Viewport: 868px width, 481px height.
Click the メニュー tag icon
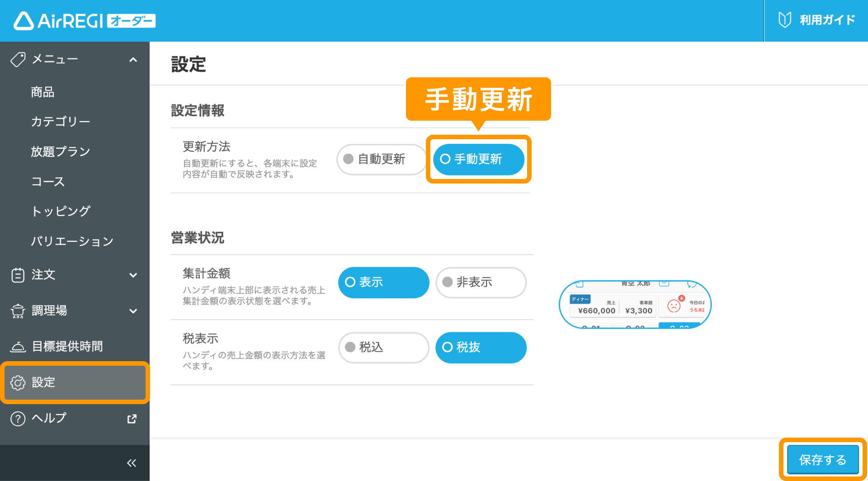(x=18, y=59)
